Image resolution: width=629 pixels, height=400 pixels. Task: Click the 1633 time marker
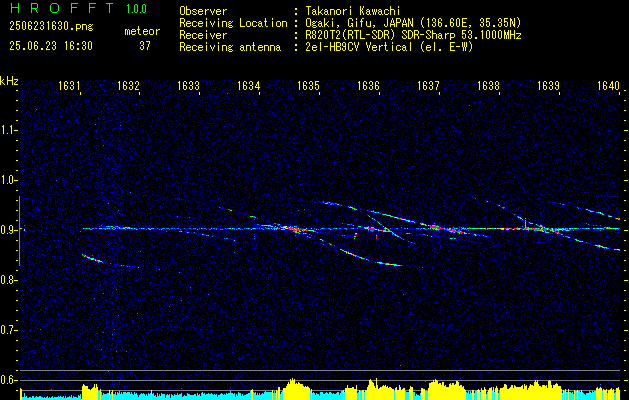tap(188, 86)
